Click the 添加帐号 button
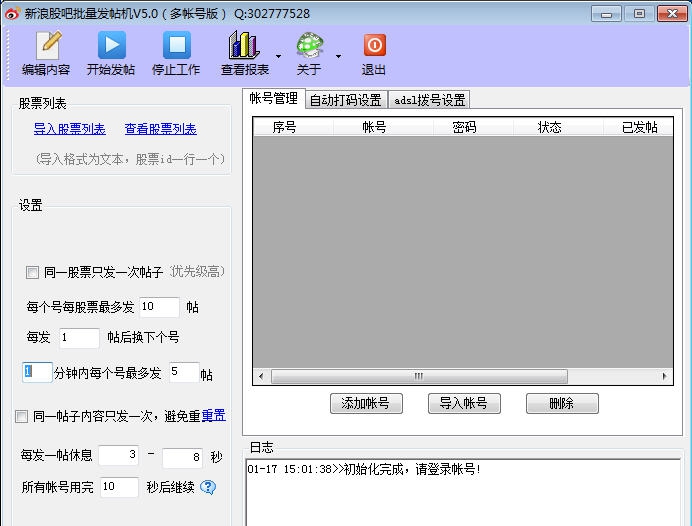The width and height of the screenshot is (692, 526). click(x=372, y=403)
